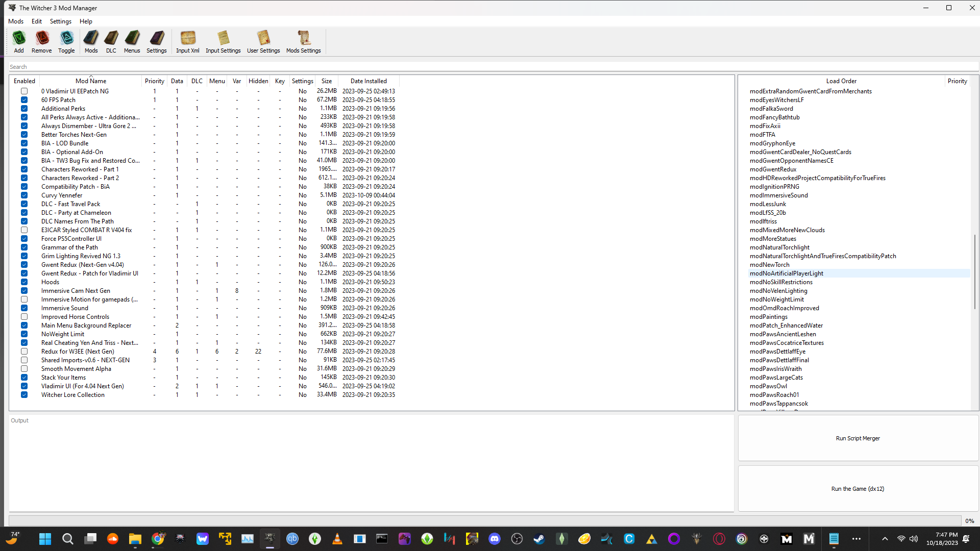Click Priority header in load order panel
The image size is (980, 551).
[x=958, y=81]
